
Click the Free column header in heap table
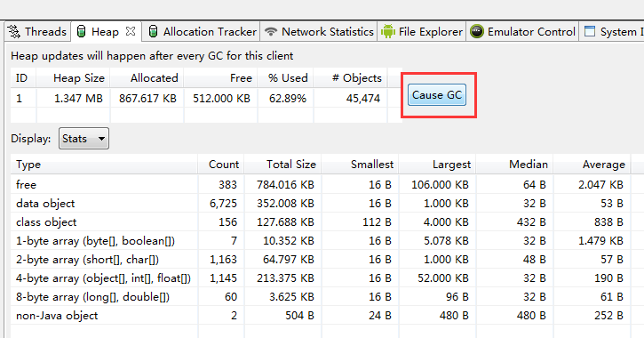pos(220,78)
